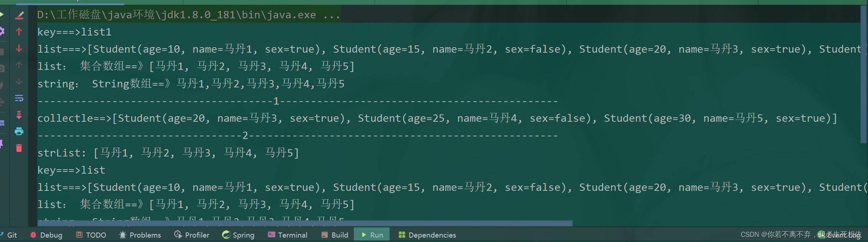
Task: Open the Dependencies tool window
Action: [x=427, y=235]
